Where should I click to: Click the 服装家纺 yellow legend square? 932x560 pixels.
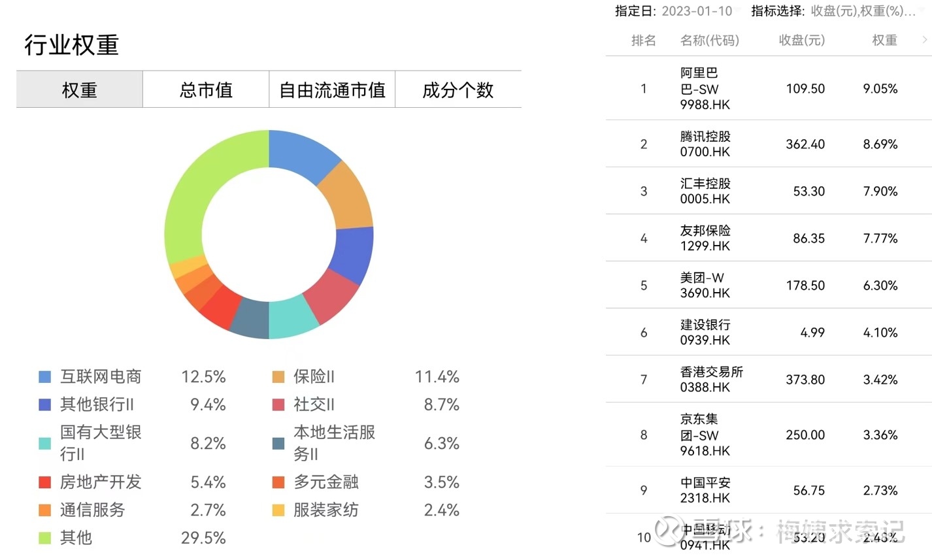coord(278,510)
